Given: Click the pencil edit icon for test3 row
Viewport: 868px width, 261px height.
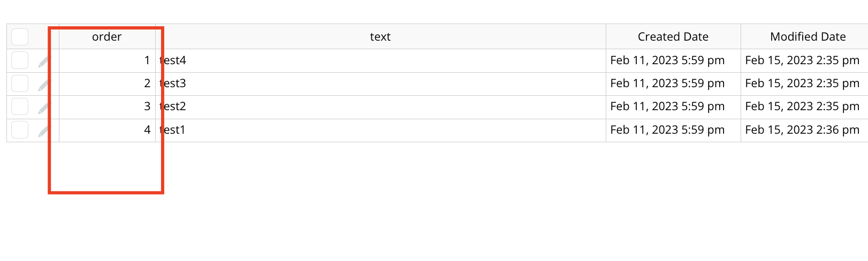Looking at the screenshot, I should pos(44,85).
